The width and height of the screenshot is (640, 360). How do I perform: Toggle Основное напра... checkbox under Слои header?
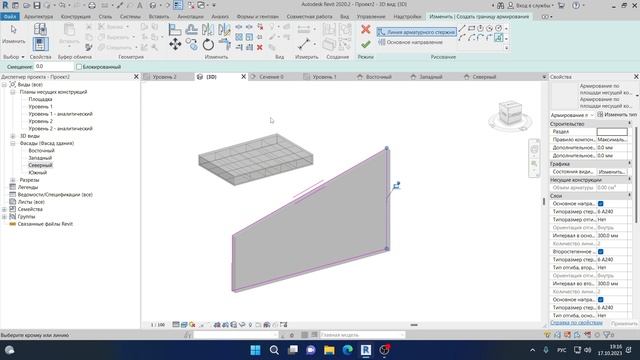(x=600, y=204)
